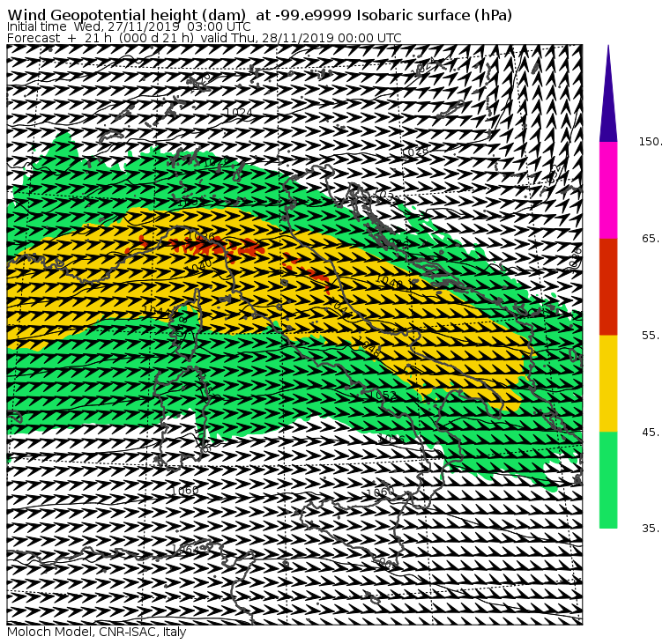The height and width of the screenshot is (644, 670).
Task: Click the '1060' contour label over Calabria
Action: pos(380,492)
